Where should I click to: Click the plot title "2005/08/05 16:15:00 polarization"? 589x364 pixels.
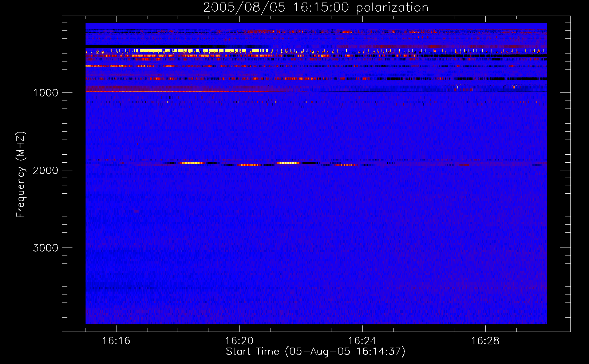tap(316, 8)
